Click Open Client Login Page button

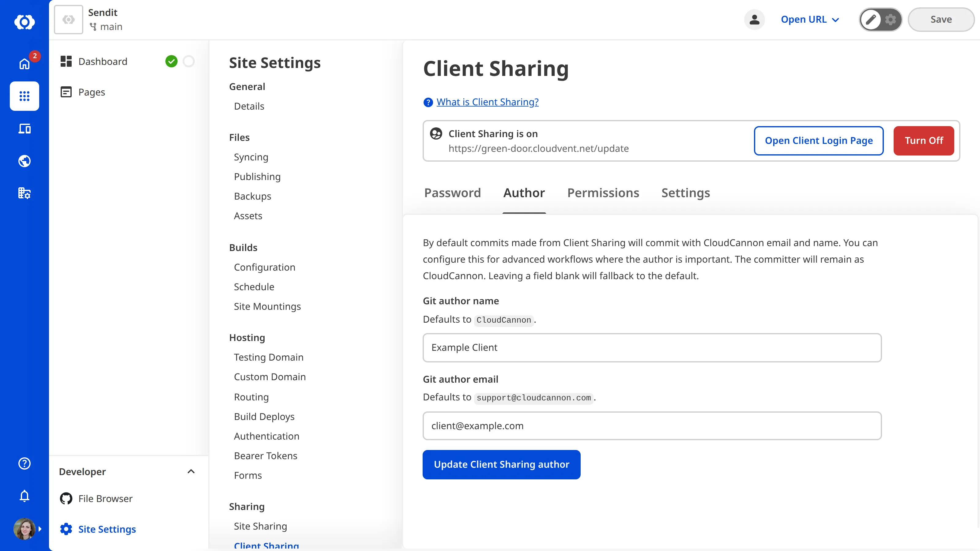pos(819,141)
